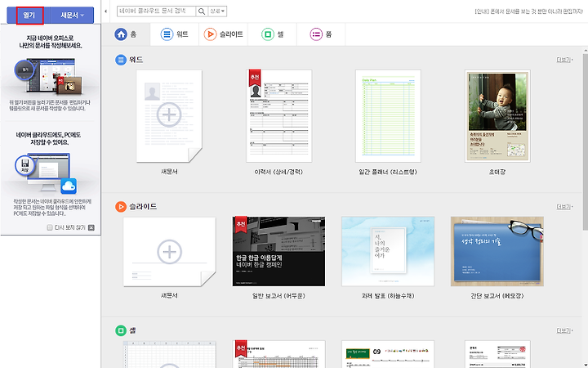Select the 이력서 (상세/경력) template

coord(278,116)
